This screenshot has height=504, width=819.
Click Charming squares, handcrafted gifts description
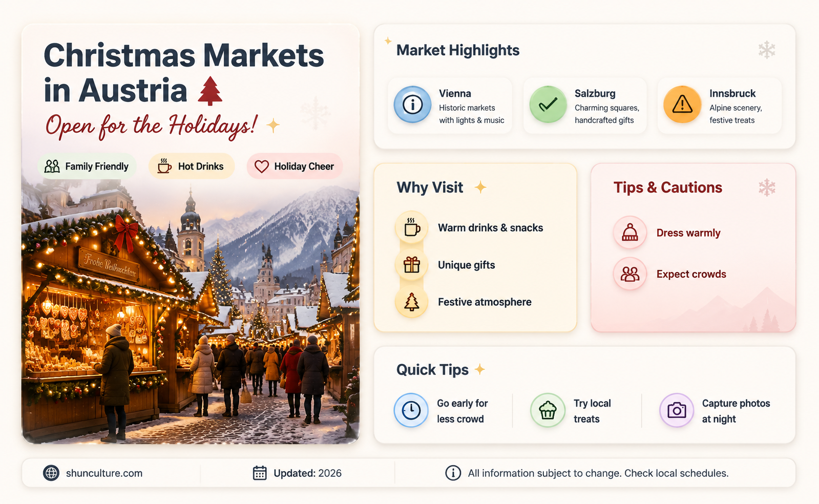607,114
